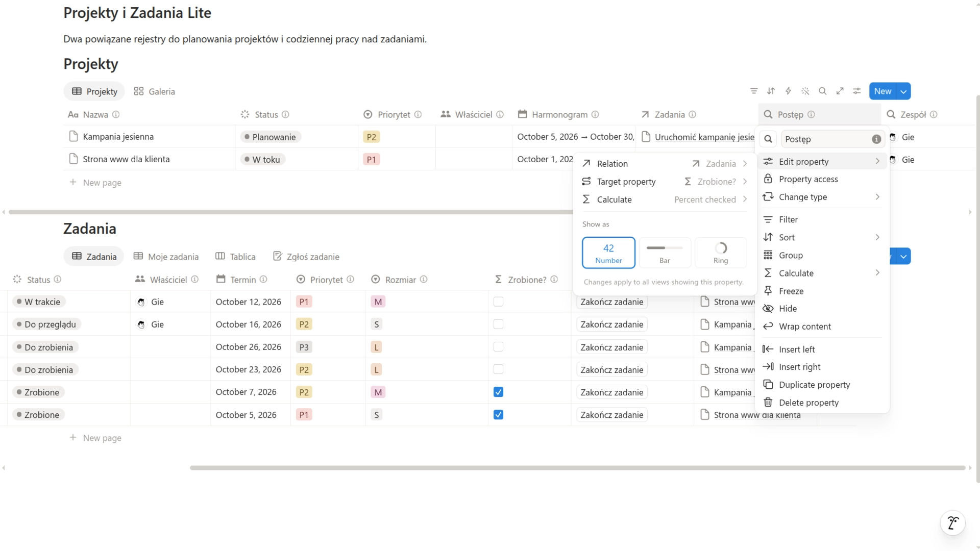Viewport: 980px width, 551px height.
Task: Open Zgłoś zadanie form tab
Action: pyautogui.click(x=306, y=256)
